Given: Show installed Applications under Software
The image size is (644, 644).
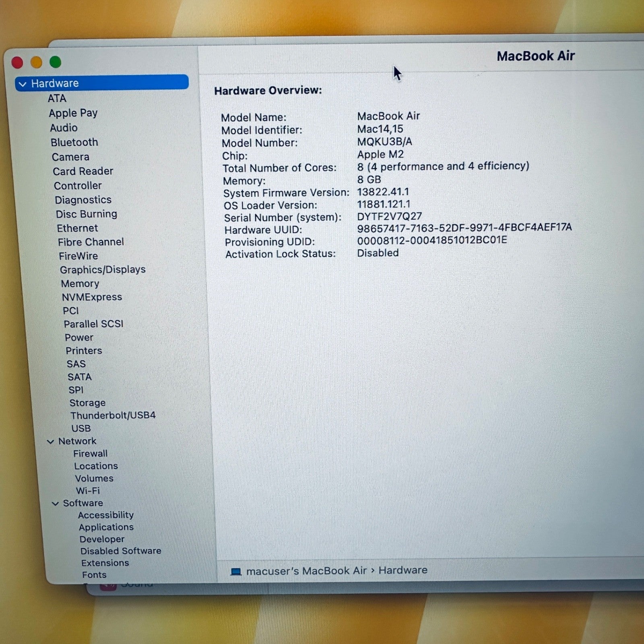Looking at the screenshot, I should [x=106, y=527].
